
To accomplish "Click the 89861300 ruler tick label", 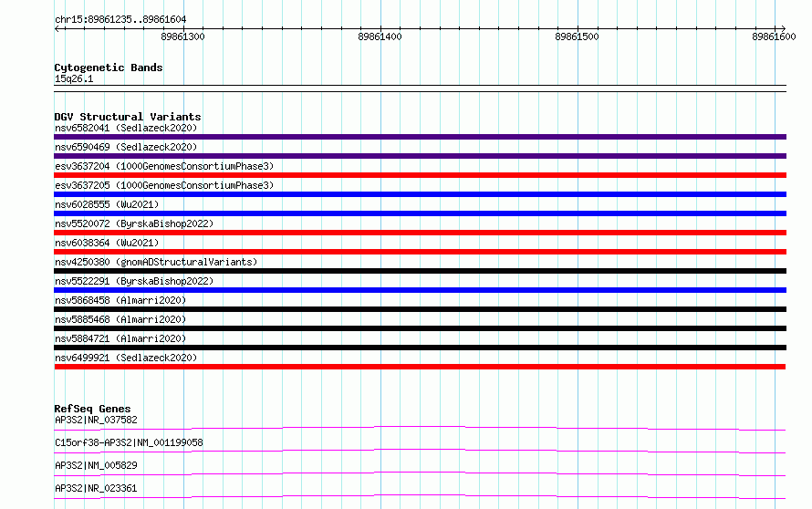I will tap(182, 36).
